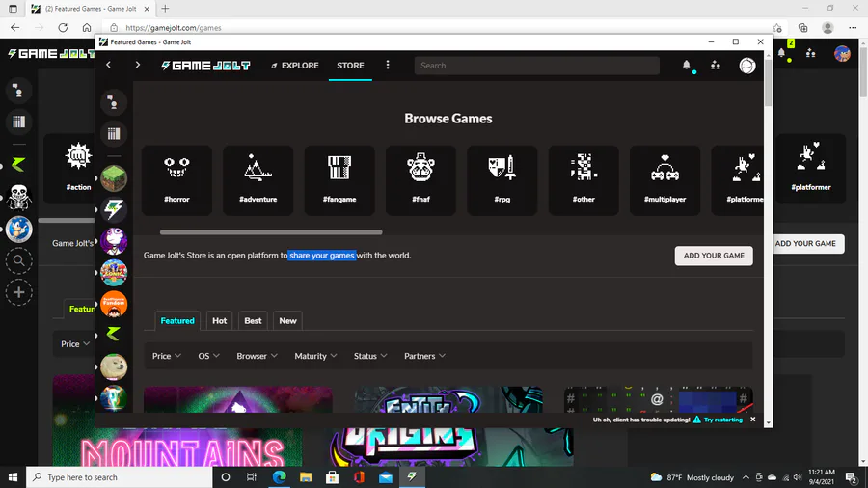
Task: Click Add Your Game button in client
Action: click(x=714, y=256)
